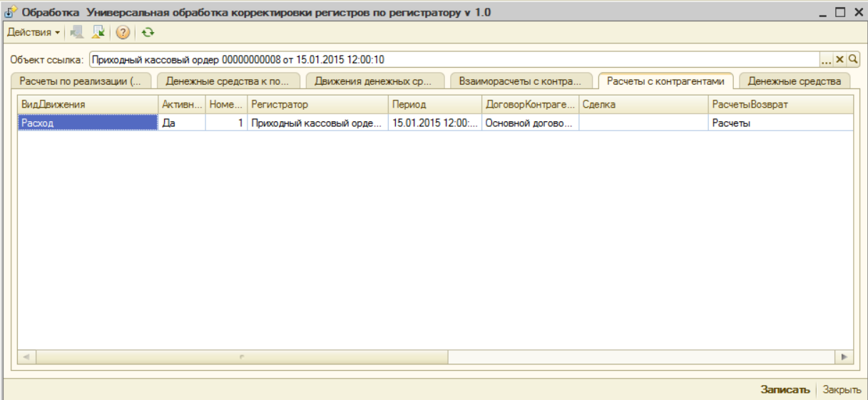
Task: Select the Приходный кассовый орде... cell
Action: (318, 123)
